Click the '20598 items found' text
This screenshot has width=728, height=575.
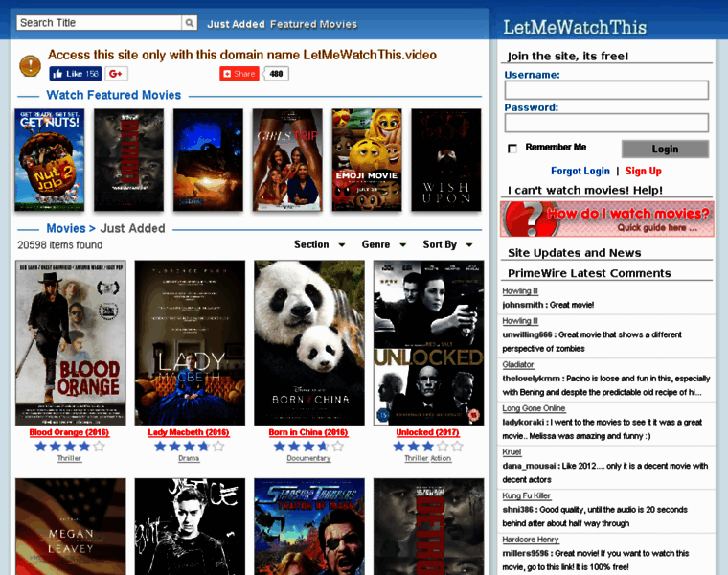[60, 244]
